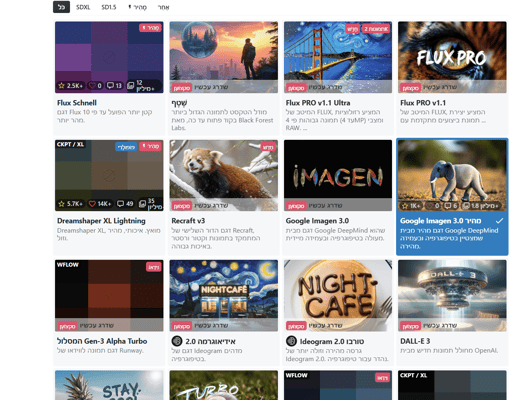The image size is (532, 400).
Task: Click the star rating icon on Flux Schnell
Action: pos(61,85)
